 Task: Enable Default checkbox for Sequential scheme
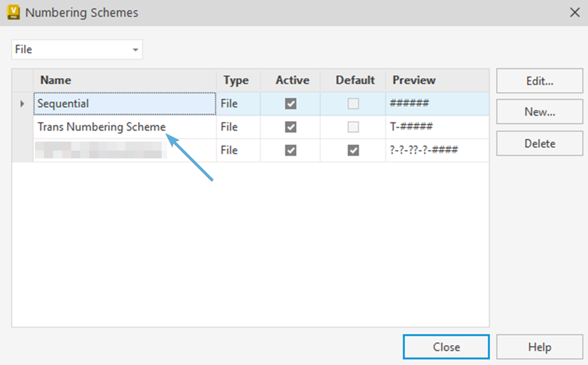[353, 104]
